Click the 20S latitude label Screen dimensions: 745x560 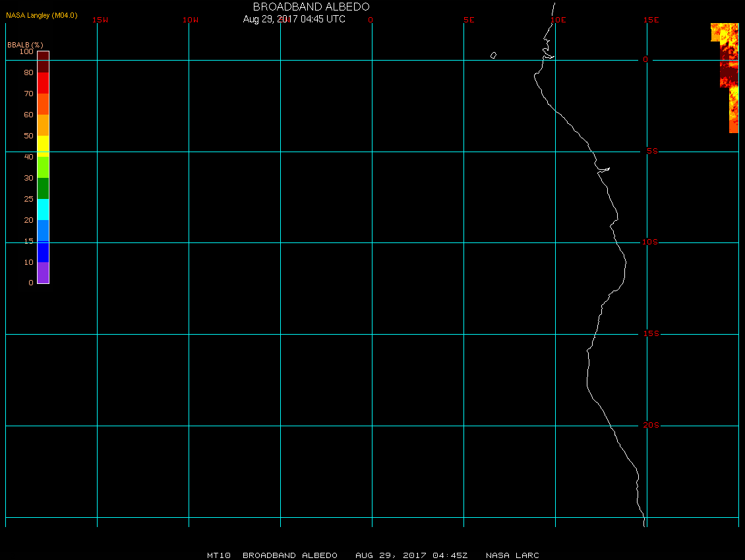(651, 425)
